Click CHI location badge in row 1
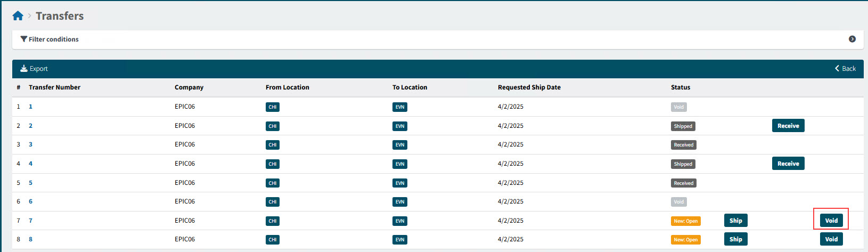This screenshot has height=252, width=868. click(272, 107)
